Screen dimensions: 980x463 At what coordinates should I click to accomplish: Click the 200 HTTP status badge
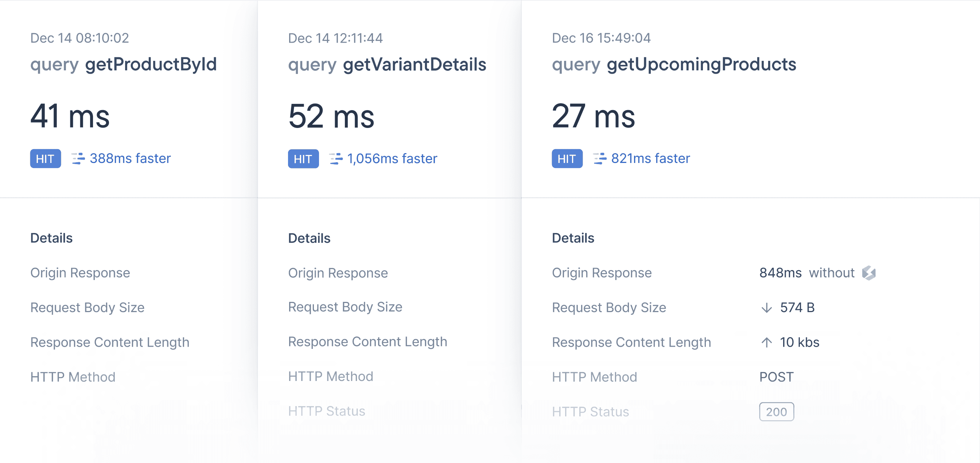[x=776, y=412]
